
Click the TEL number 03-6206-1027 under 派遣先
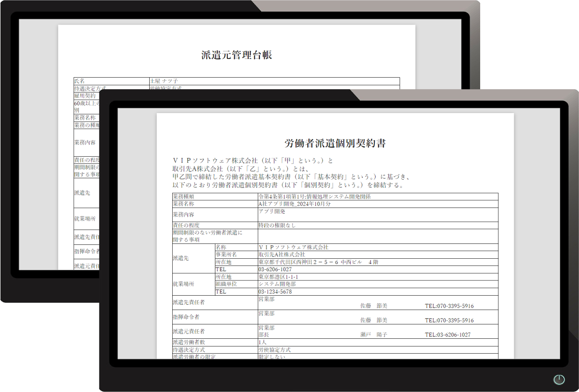(275, 269)
